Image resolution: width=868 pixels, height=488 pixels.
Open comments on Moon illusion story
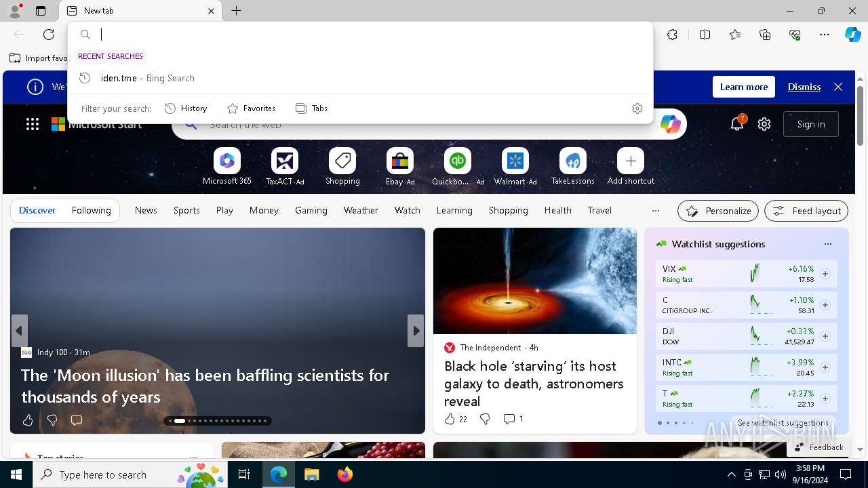(77, 421)
